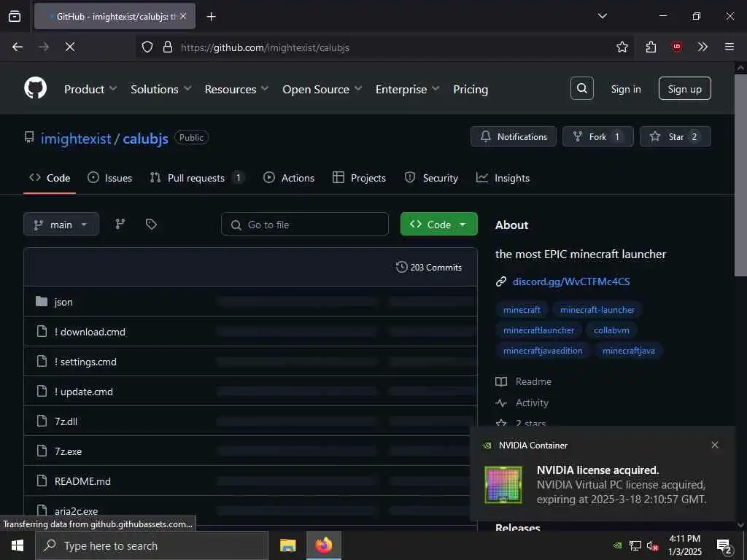Show more toolbar tools via double-chevron
The image size is (747, 560).
coord(703,47)
